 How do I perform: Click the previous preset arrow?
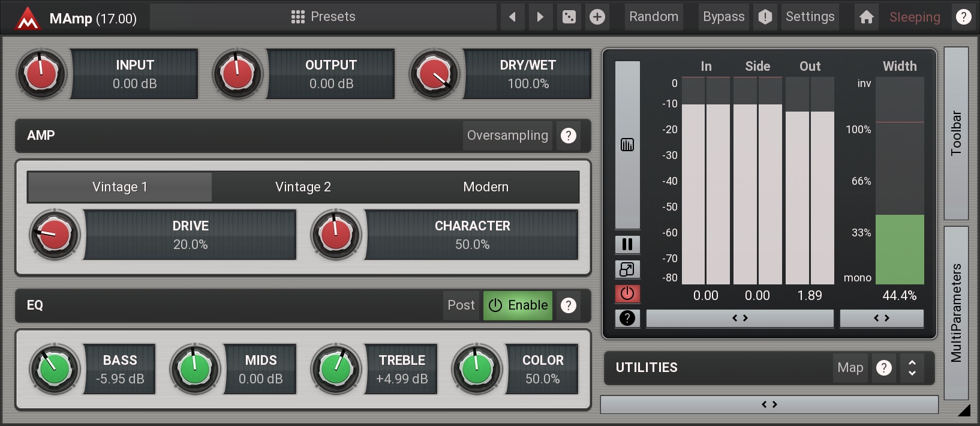[512, 17]
